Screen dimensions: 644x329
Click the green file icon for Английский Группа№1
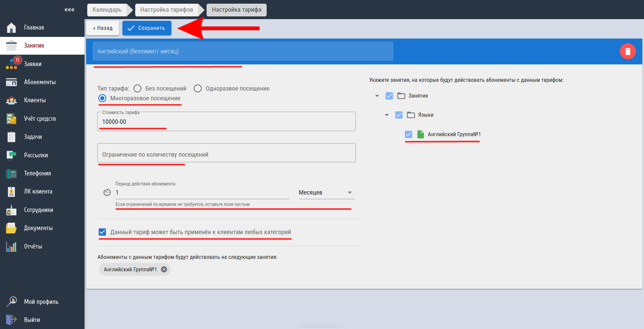(420, 134)
